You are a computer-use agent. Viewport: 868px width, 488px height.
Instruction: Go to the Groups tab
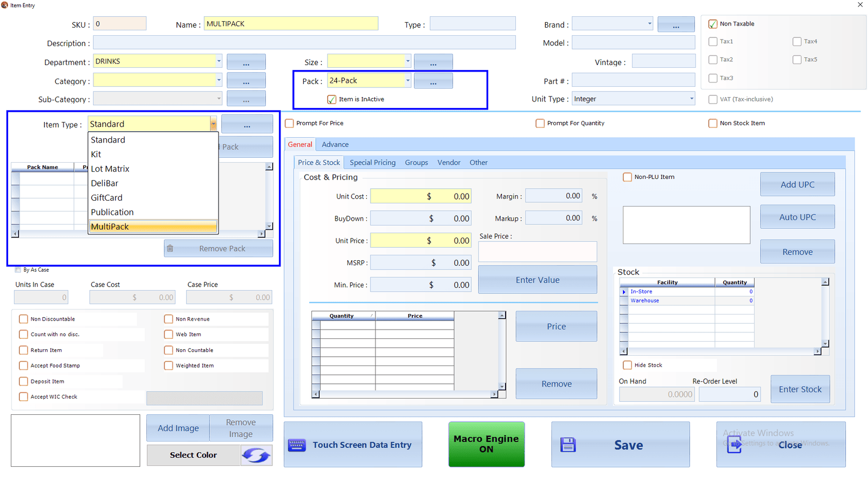click(x=417, y=162)
